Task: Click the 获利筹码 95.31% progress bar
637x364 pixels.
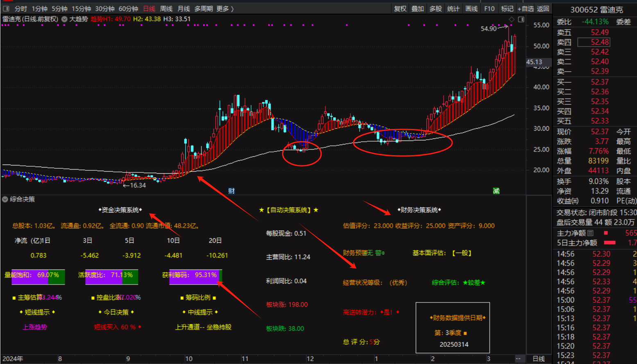Action: click(195, 276)
